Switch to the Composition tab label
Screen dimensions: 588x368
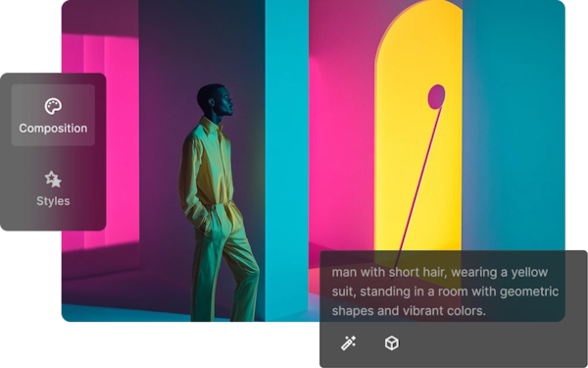(x=53, y=129)
